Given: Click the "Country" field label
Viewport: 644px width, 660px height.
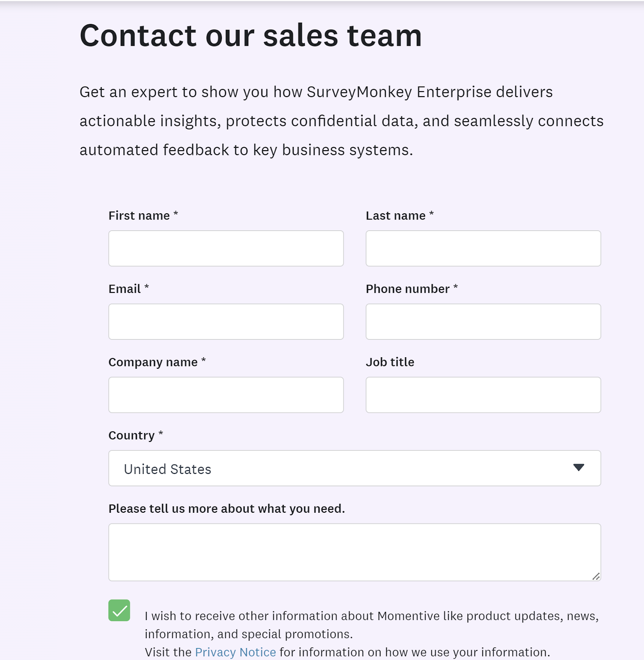Looking at the screenshot, I should (132, 436).
